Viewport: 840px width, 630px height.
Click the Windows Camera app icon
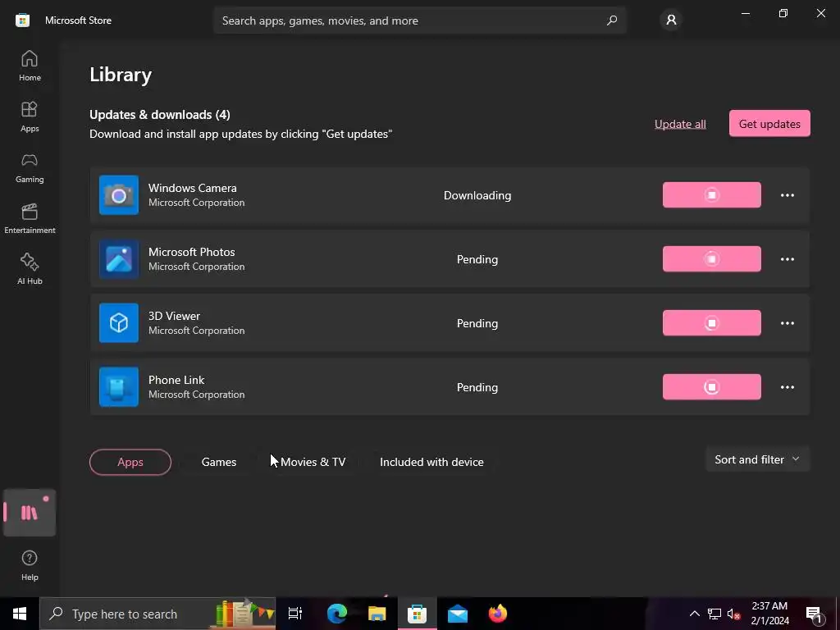(119, 195)
